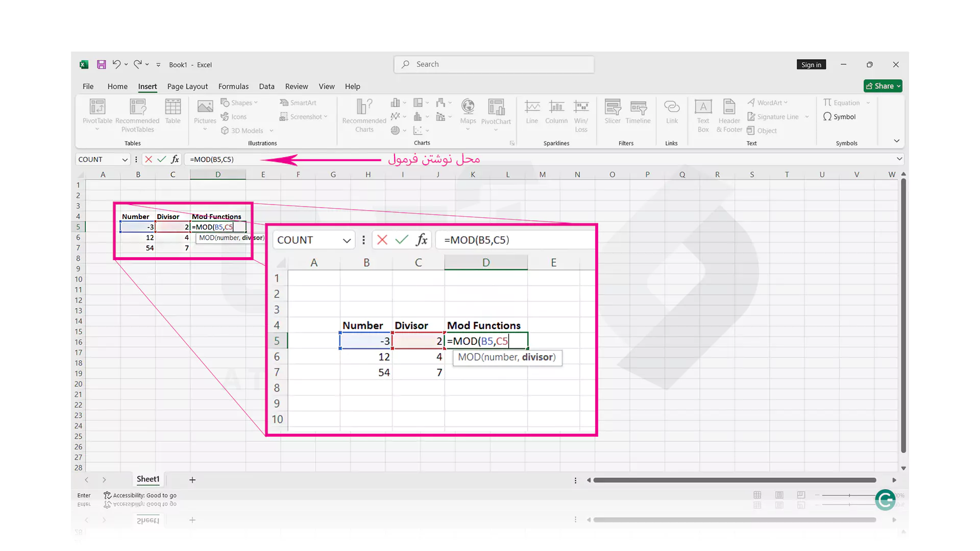Undo the last action

116,64
